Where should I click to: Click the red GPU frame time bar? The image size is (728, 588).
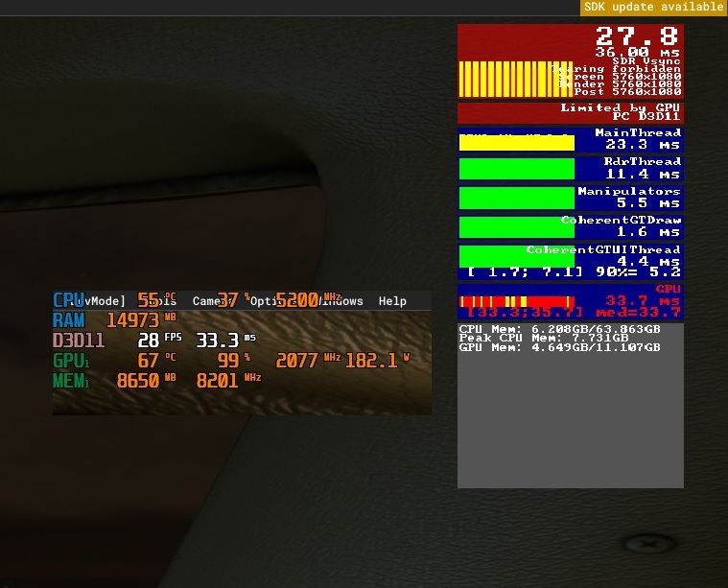coord(517,302)
